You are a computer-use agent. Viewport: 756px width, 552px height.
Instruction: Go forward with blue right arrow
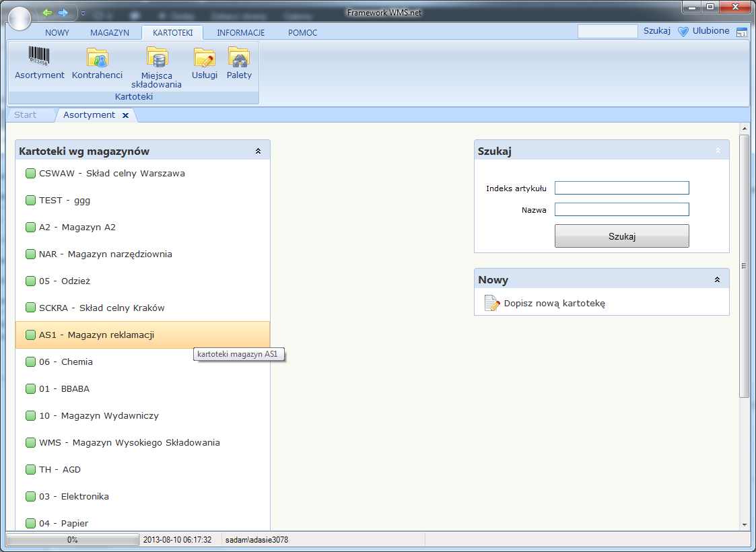click(63, 13)
